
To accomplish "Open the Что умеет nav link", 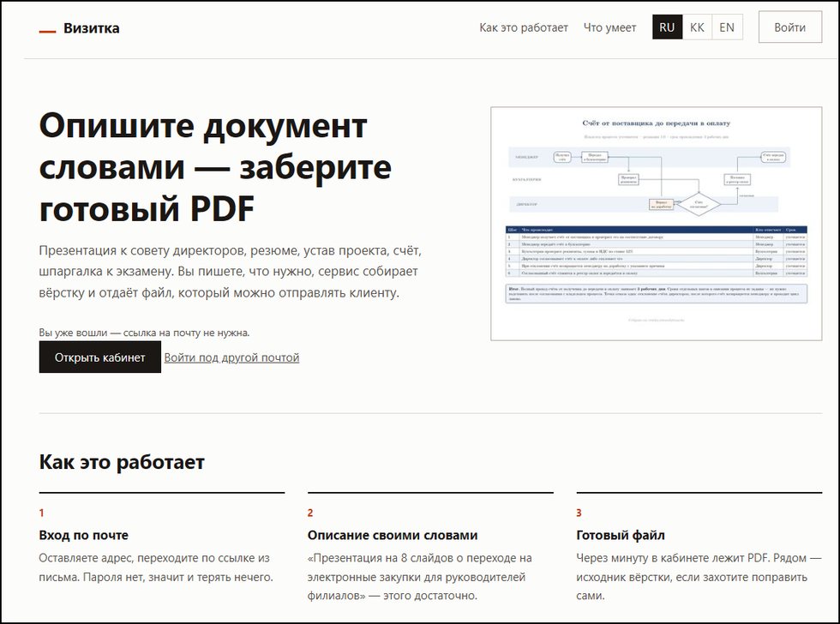I will [x=609, y=27].
